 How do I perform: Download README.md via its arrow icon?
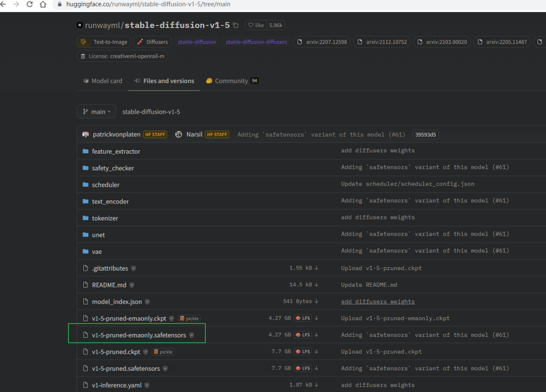316,285
